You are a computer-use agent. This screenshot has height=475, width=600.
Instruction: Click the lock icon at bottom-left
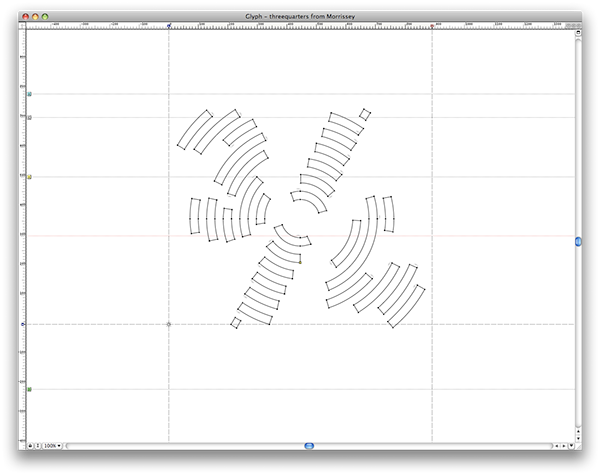click(x=30, y=446)
